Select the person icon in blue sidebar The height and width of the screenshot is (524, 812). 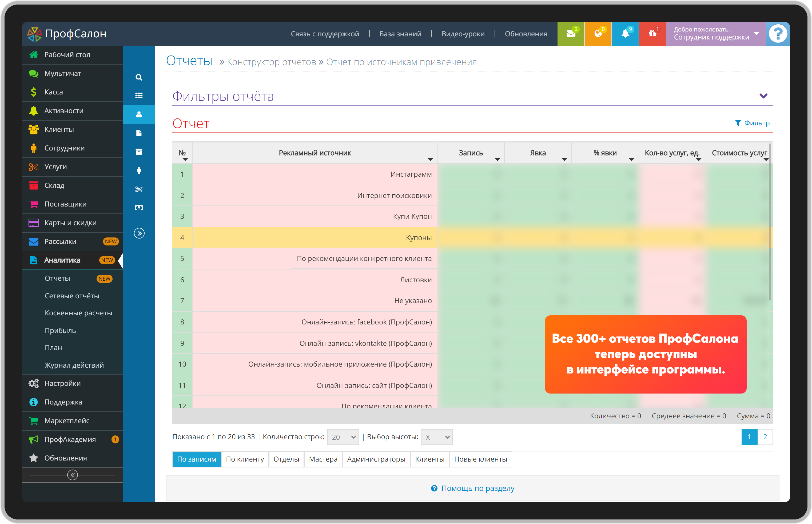139,114
